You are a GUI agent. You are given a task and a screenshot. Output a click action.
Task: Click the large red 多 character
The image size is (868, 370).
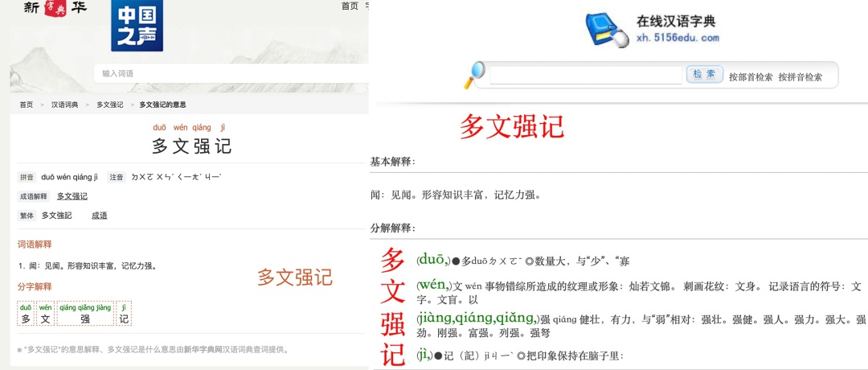tap(392, 261)
